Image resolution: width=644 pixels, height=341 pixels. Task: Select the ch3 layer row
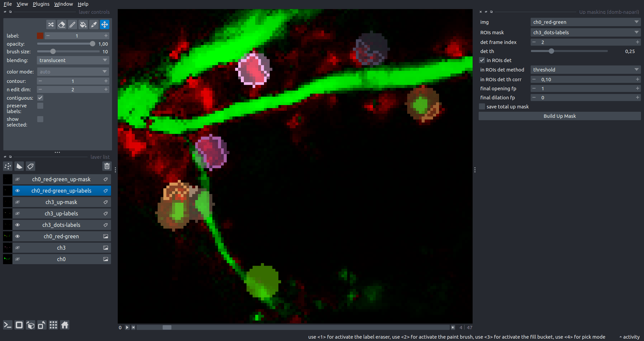(x=62, y=248)
